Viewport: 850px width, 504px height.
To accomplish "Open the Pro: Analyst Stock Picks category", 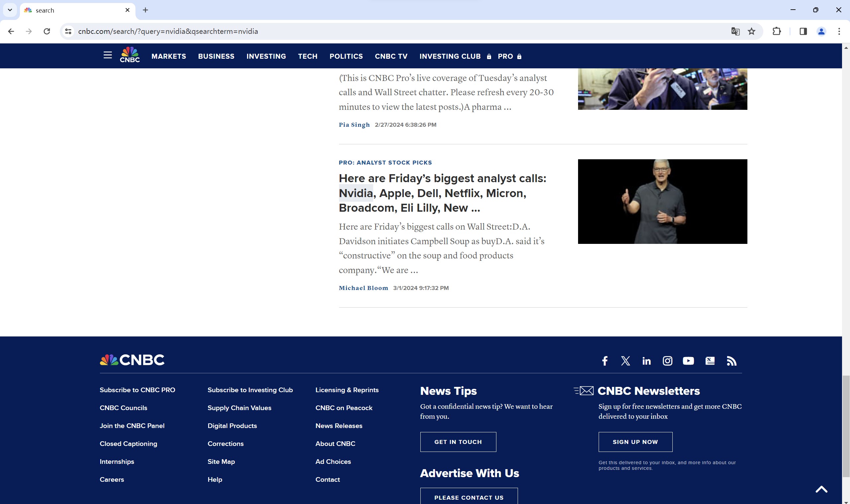I will tap(385, 162).
